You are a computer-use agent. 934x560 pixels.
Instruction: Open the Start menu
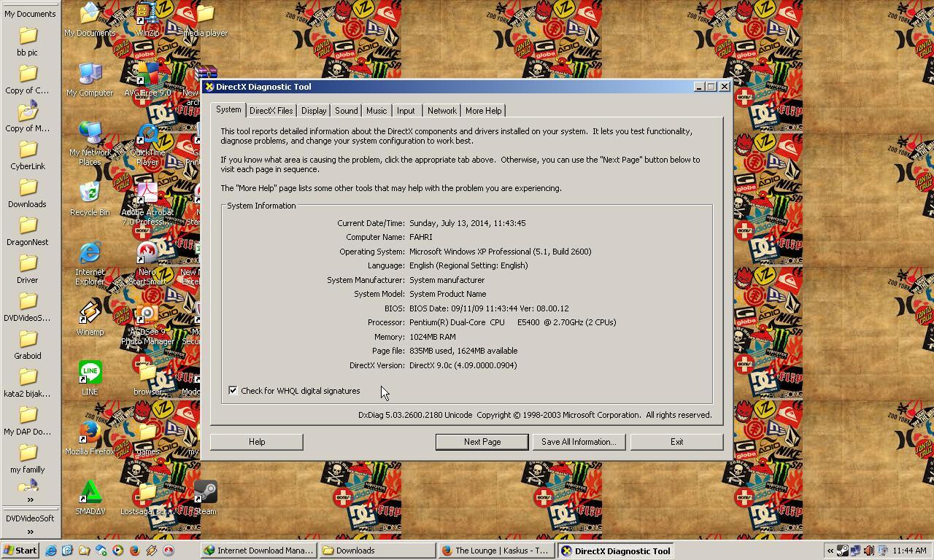20,551
